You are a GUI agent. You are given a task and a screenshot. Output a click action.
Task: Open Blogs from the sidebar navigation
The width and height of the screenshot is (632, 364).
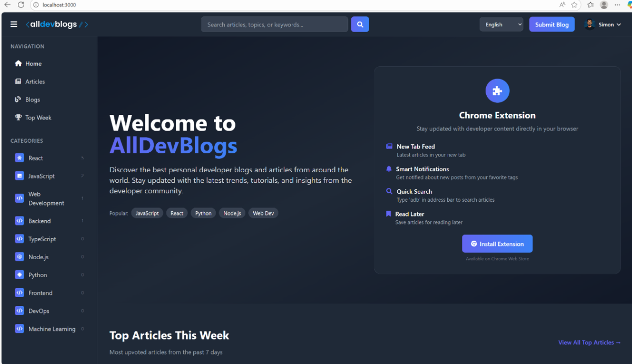click(32, 100)
